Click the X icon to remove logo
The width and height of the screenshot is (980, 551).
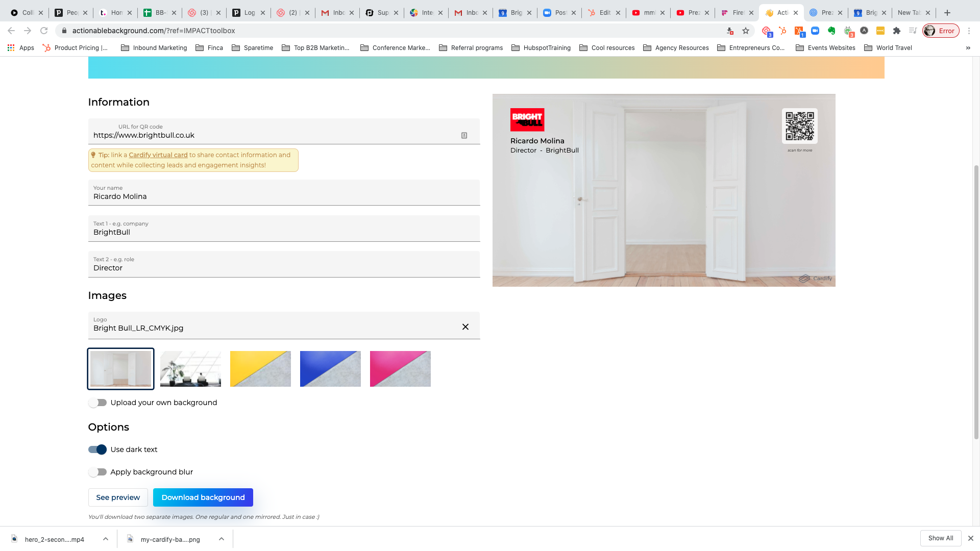tap(466, 327)
